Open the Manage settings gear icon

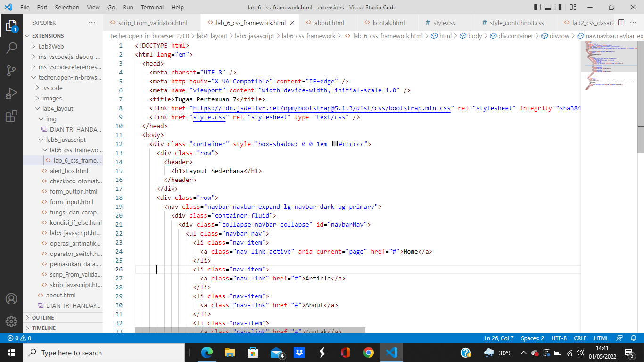[x=12, y=321]
